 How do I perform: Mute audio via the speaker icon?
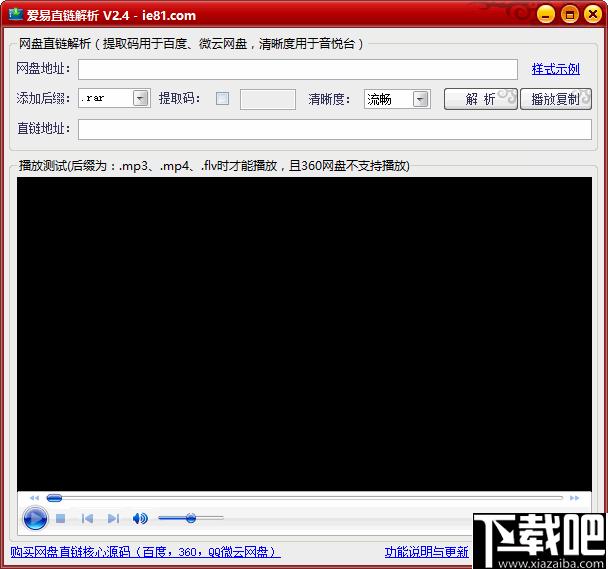pyautogui.click(x=140, y=518)
